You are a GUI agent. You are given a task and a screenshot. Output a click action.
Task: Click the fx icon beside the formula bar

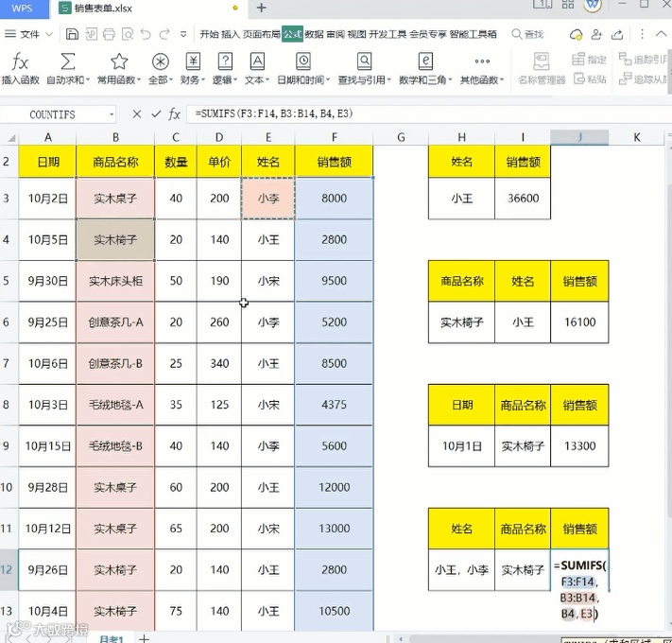[175, 114]
